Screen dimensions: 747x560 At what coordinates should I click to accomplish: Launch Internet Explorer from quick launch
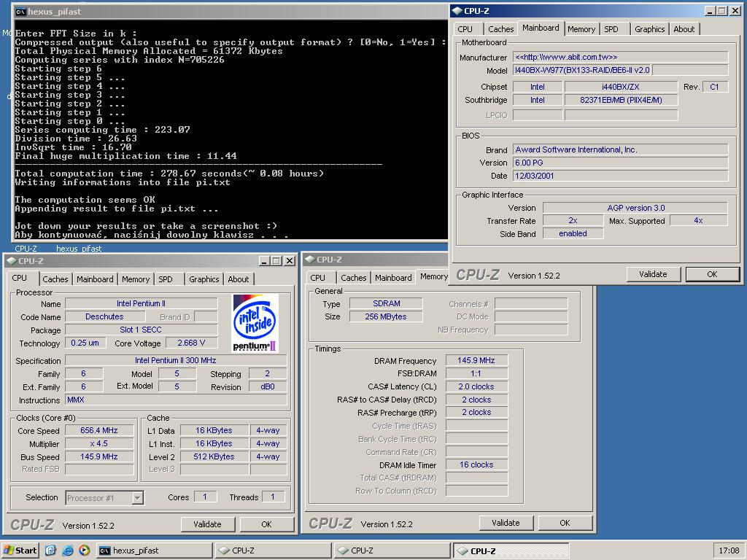point(68,551)
